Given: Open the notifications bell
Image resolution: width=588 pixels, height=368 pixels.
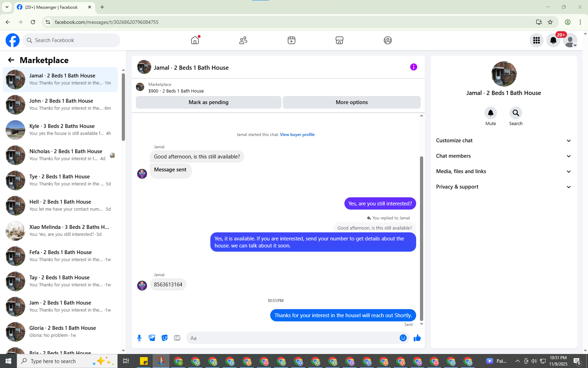Looking at the screenshot, I should [553, 40].
